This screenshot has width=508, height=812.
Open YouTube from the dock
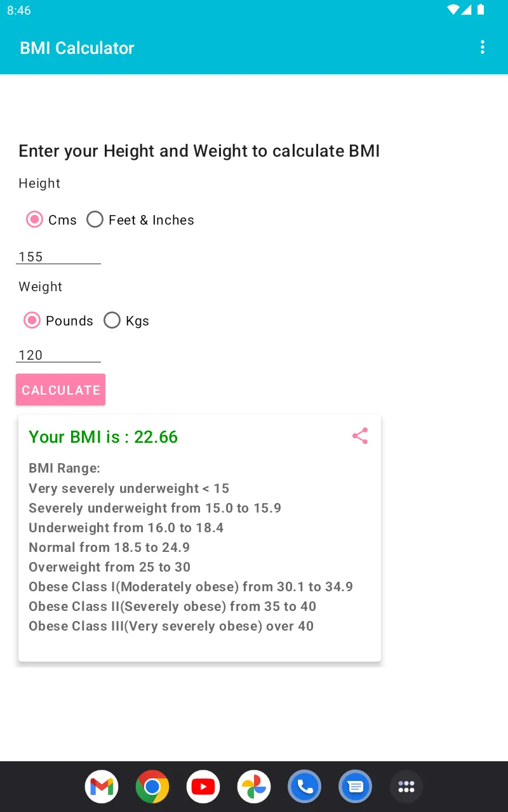tap(203, 787)
